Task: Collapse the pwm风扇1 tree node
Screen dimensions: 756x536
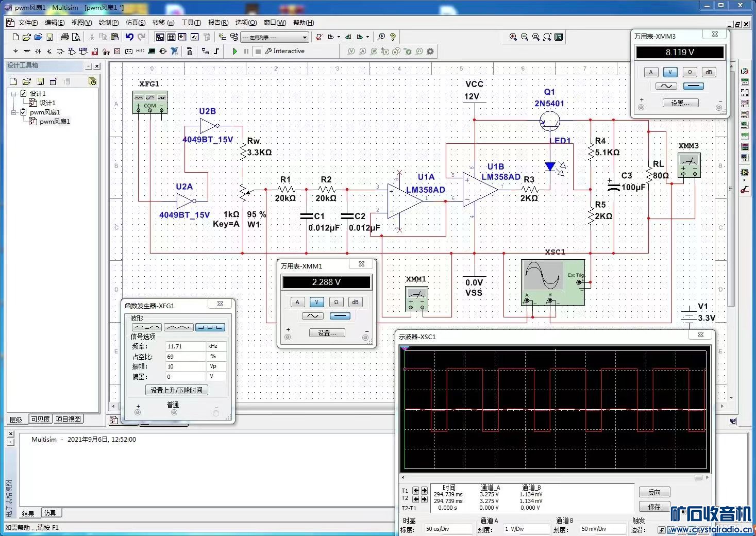Action: pyautogui.click(x=14, y=112)
